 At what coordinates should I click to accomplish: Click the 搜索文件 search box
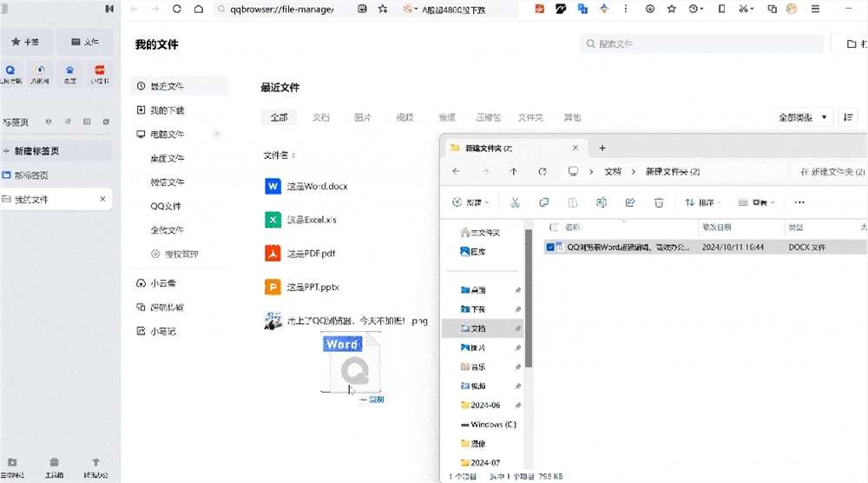point(702,43)
